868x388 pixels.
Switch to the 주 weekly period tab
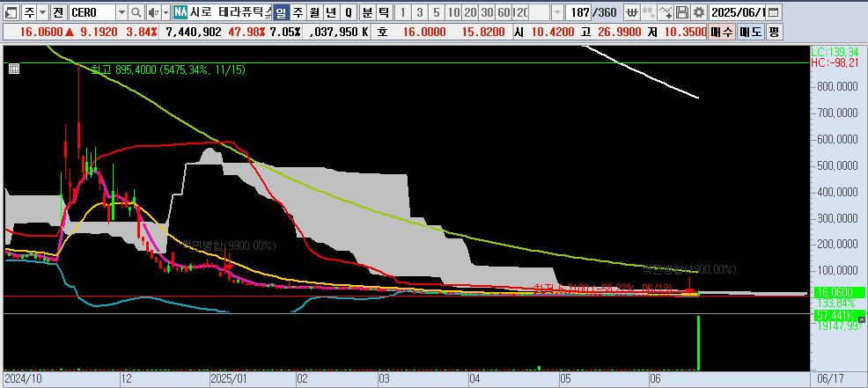coord(298,11)
